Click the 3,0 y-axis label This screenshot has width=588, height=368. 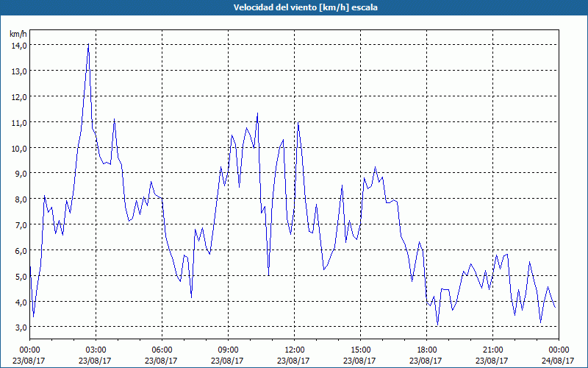pos(21,327)
